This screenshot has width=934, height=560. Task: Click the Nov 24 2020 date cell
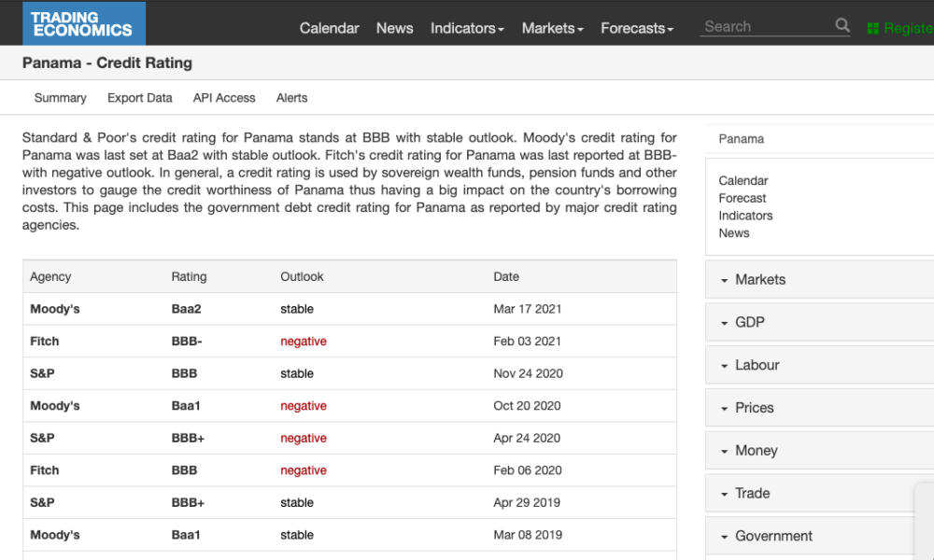pyautogui.click(x=528, y=373)
